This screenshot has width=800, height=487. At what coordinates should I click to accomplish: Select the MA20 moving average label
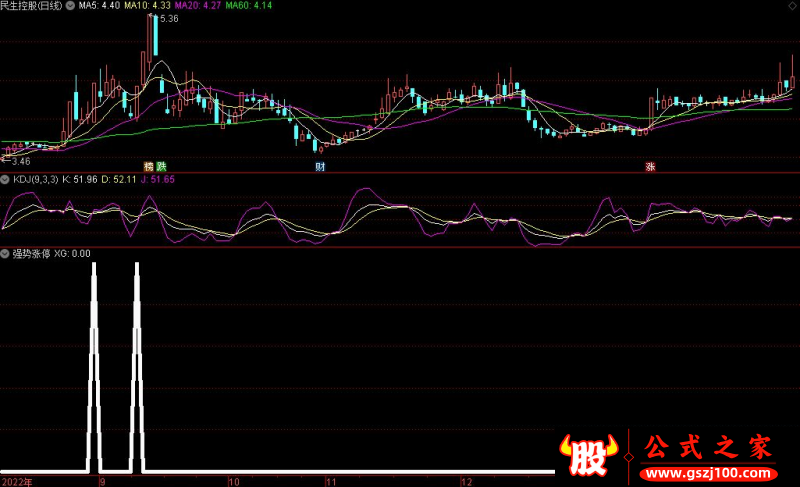[x=199, y=6]
